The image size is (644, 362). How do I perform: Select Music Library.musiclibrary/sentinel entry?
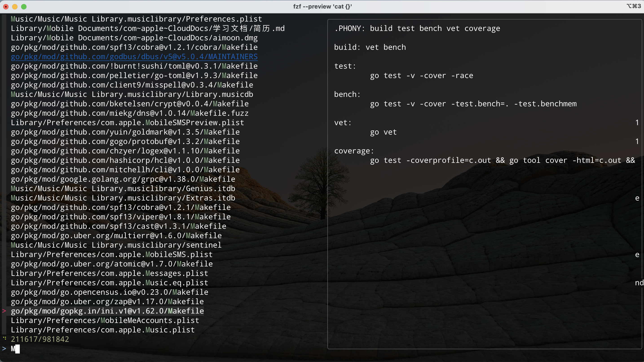coord(116,245)
